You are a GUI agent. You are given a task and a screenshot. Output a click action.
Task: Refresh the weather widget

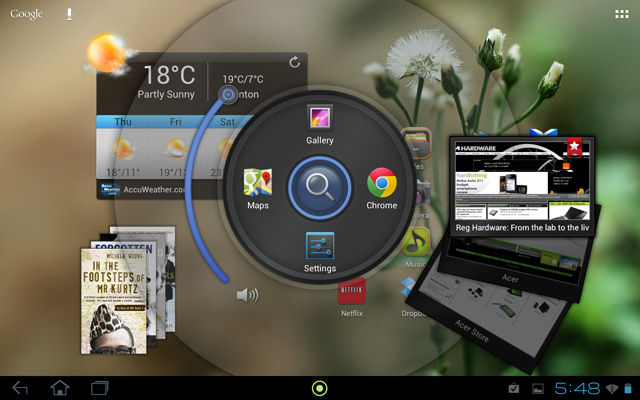(x=294, y=62)
